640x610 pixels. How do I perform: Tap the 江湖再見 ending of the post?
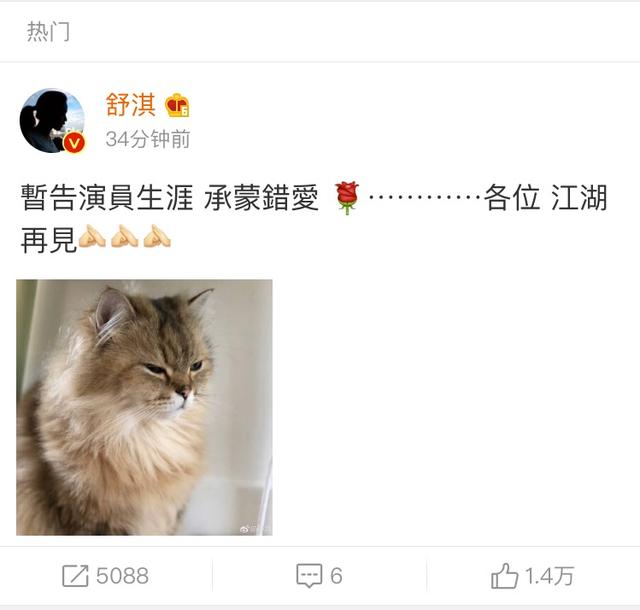(579, 198)
